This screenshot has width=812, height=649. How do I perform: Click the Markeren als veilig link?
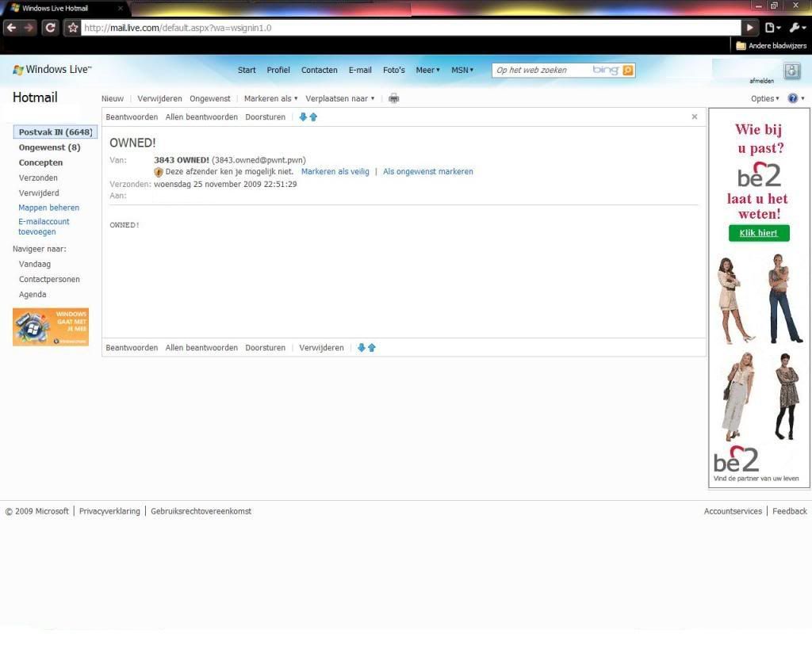[x=335, y=172]
